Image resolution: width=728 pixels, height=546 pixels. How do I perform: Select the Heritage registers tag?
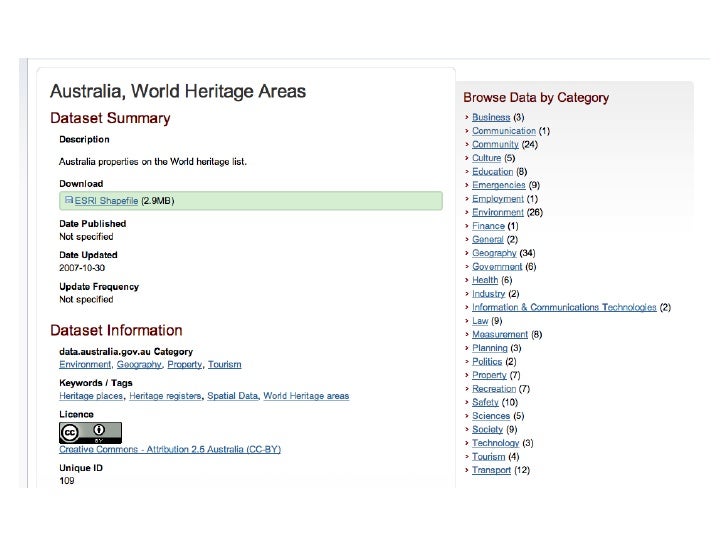(167, 396)
